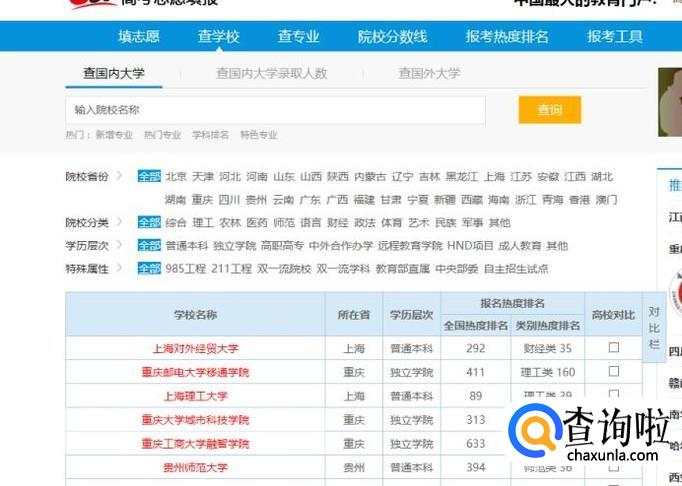Filter schools by region 香港
The image size is (682, 486).
(579, 200)
